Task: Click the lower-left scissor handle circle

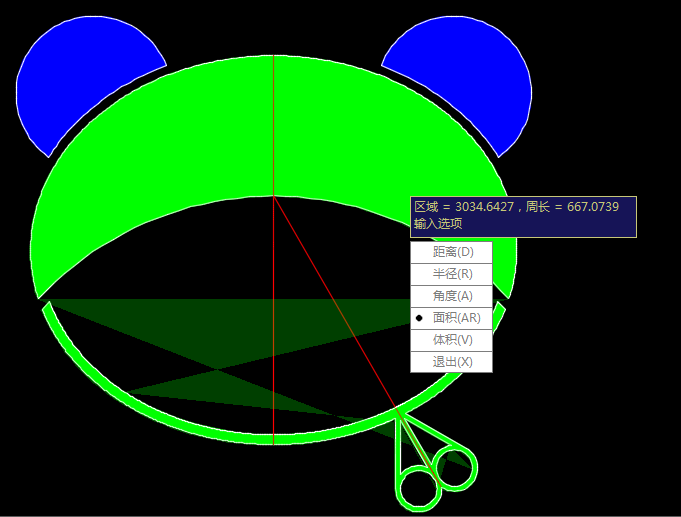Action: click(x=418, y=489)
